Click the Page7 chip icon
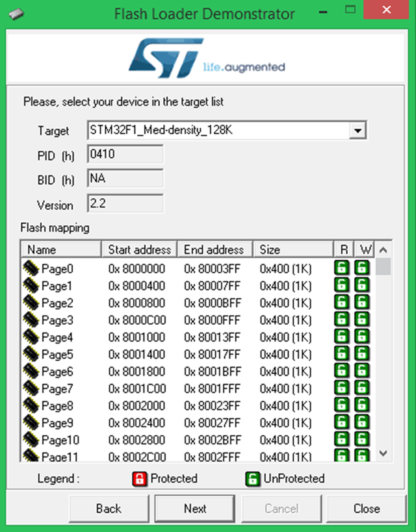Viewport: 416px width, 532px height. click(x=31, y=388)
